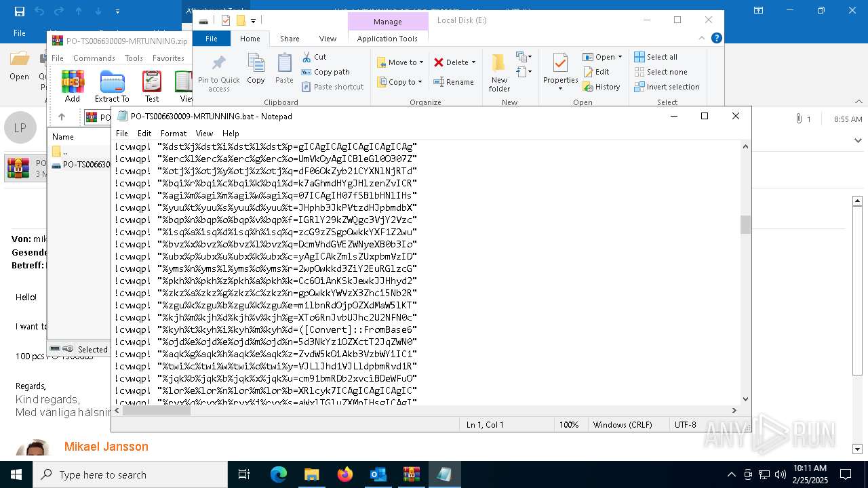This screenshot has width=868, height=488.
Task: Show hidden system tray icons
Action: click(731, 474)
